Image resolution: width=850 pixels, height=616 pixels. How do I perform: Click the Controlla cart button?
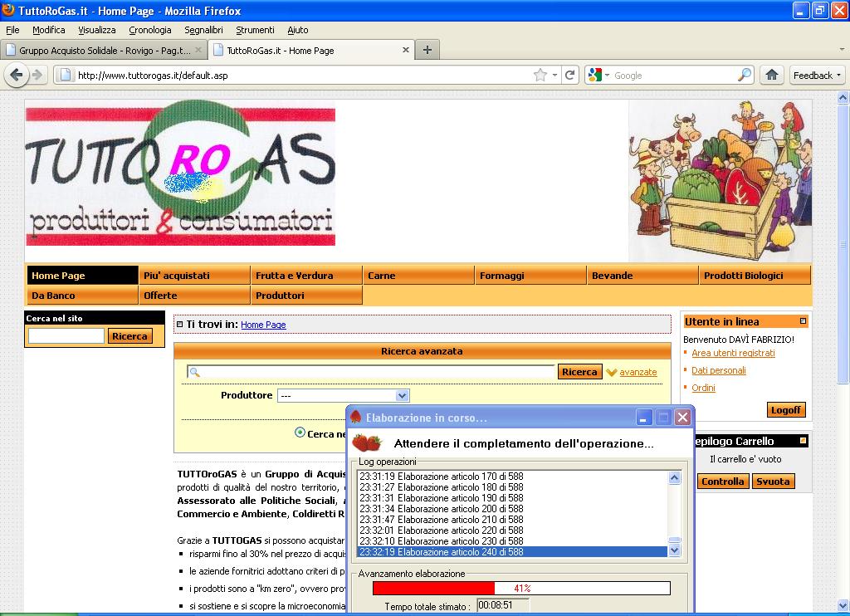tap(722, 481)
